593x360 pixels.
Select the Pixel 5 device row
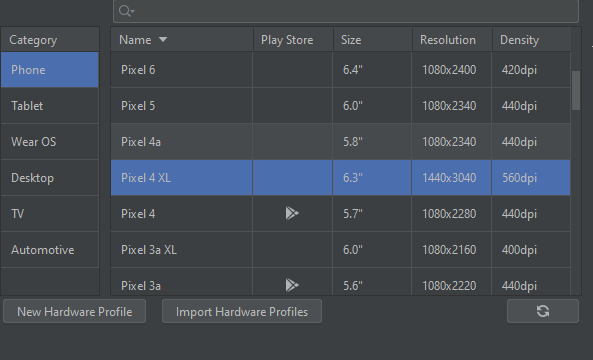pyautogui.click(x=340, y=106)
